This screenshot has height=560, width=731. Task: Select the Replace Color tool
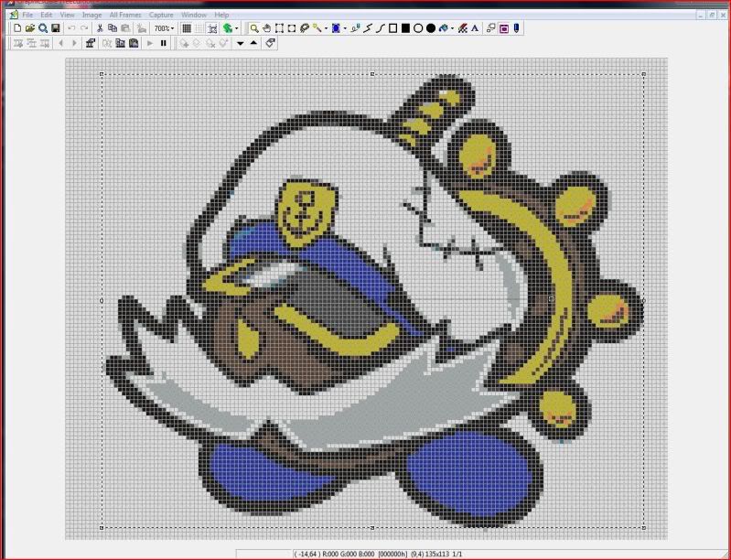click(x=462, y=28)
